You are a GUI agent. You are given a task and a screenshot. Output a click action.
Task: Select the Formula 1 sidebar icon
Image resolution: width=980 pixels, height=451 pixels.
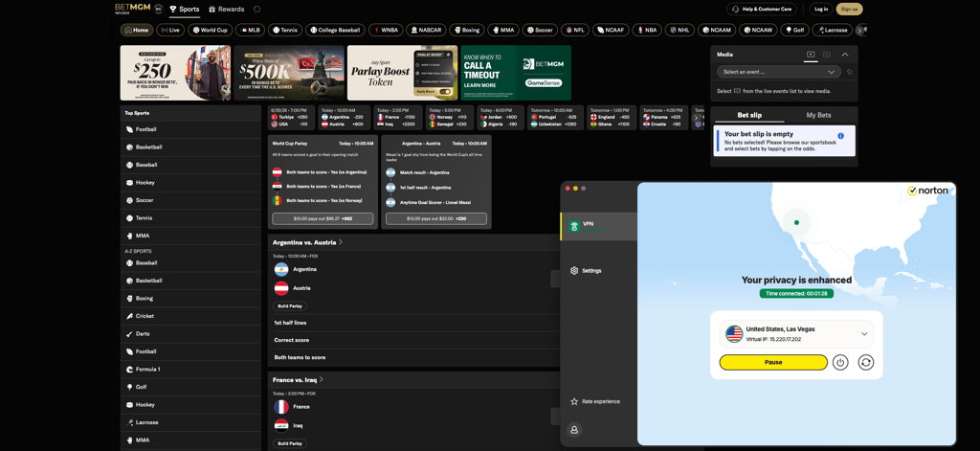(x=129, y=369)
